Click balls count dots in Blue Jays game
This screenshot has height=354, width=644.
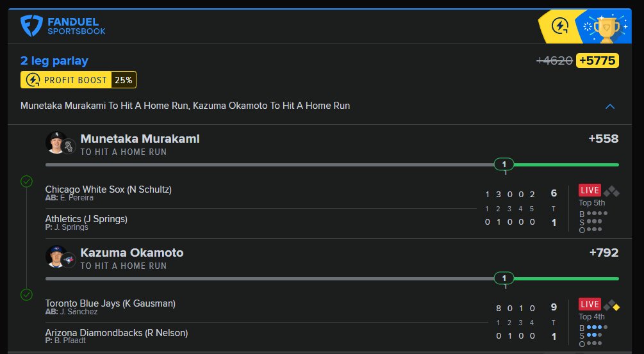pyautogui.click(x=597, y=327)
